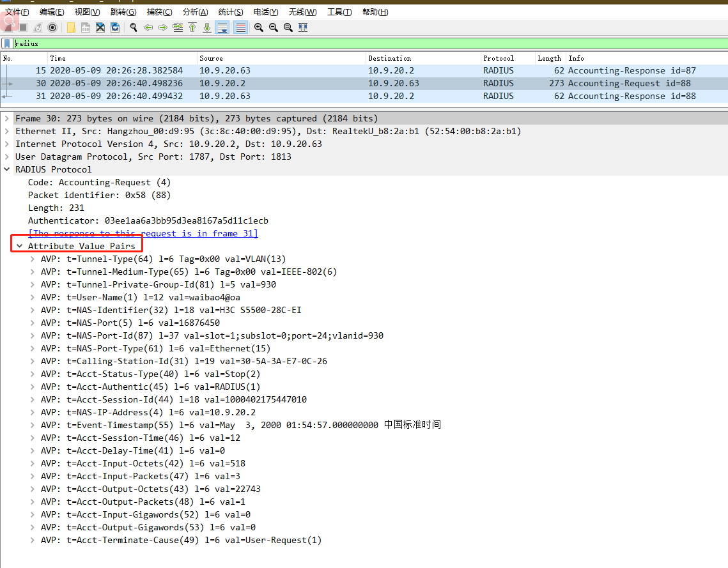Open the 分析(A) menu

click(x=195, y=12)
